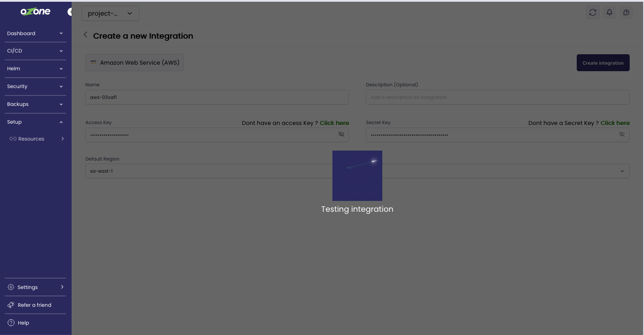Click the Refer a friend icon

[11, 305]
